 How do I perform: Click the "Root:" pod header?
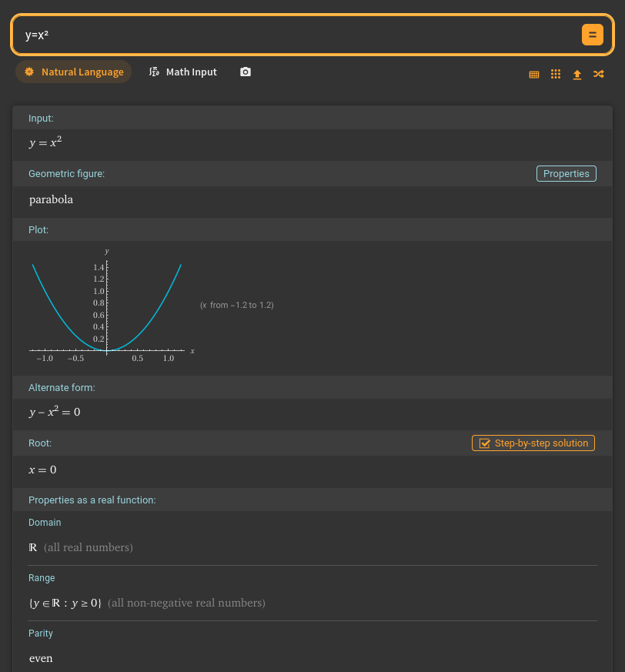(x=40, y=443)
